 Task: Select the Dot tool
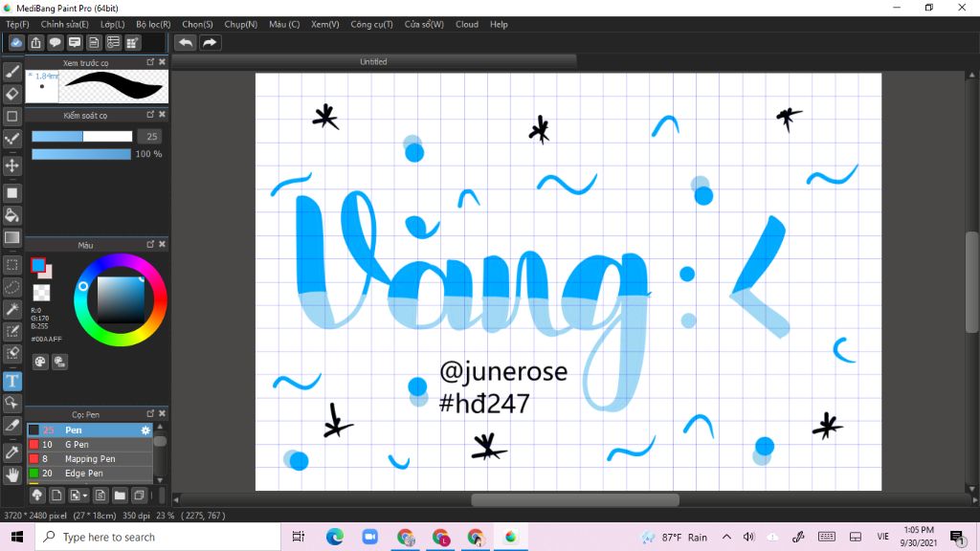(x=11, y=139)
